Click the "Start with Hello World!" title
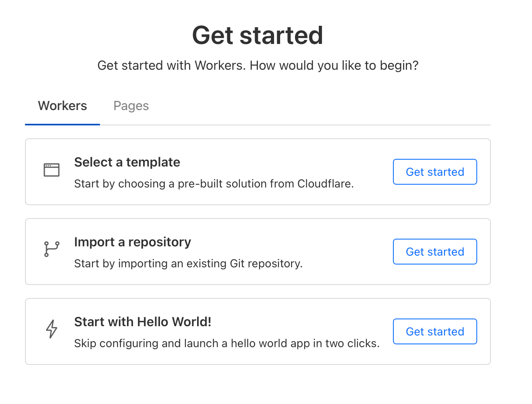The image size is (532, 404). [143, 322]
